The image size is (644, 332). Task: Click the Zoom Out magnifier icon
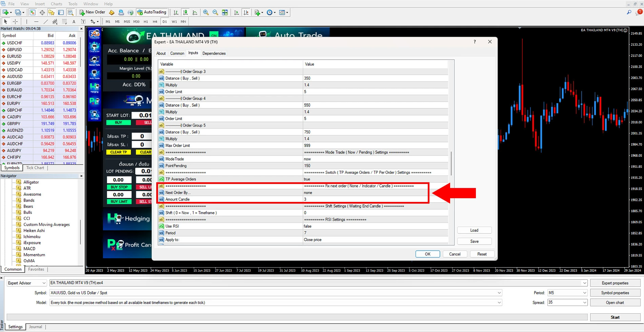tap(215, 13)
